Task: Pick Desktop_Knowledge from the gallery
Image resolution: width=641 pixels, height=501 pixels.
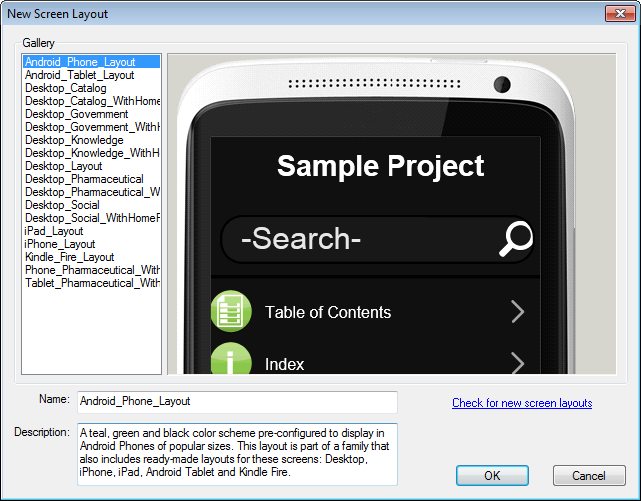Action: coord(74,140)
